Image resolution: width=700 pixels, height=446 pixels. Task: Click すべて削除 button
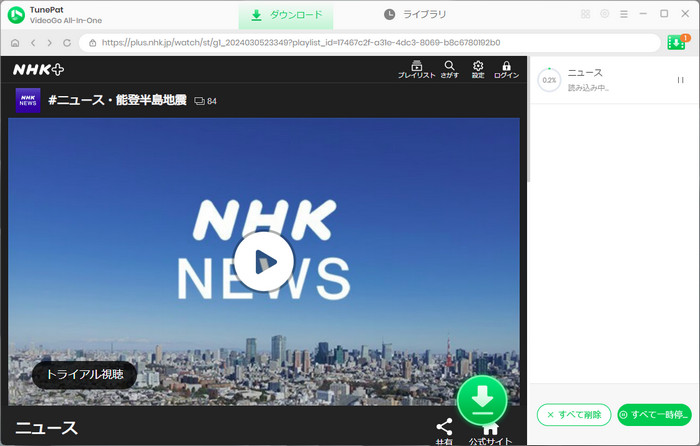[574, 415]
